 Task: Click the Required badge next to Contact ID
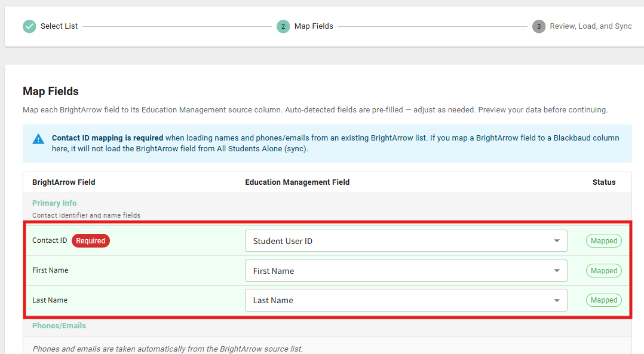(90, 241)
